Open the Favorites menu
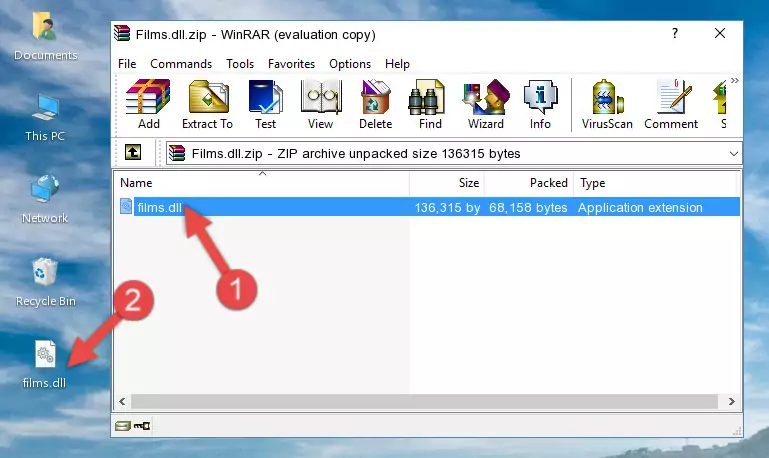 [x=291, y=64]
